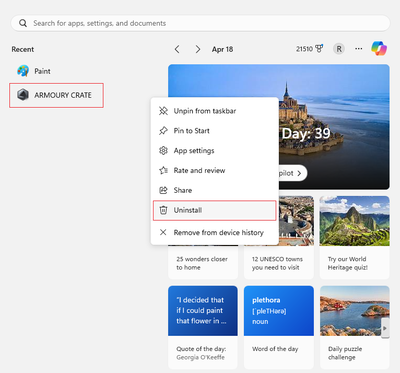400x373 pixels.
Task: Open the Try our World Heritage quiz card
Action: pyautogui.click(x=354, y=237)
